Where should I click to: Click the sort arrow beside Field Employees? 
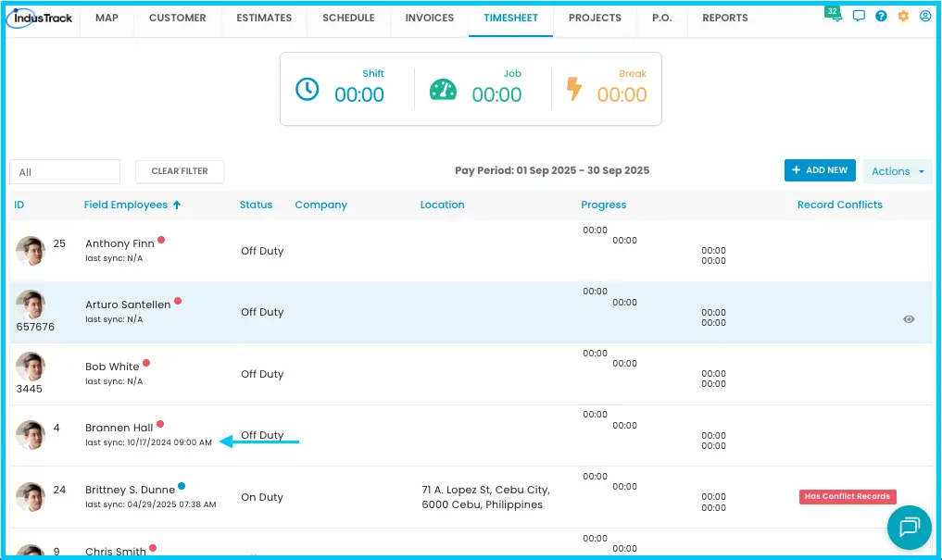coord(177,205)
